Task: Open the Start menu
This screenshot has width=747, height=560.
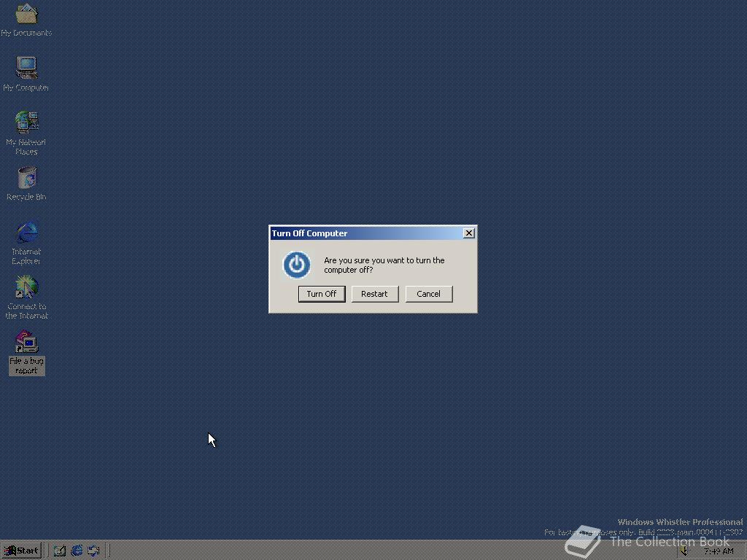Action: pyautogui.click(x=21, y=551)
